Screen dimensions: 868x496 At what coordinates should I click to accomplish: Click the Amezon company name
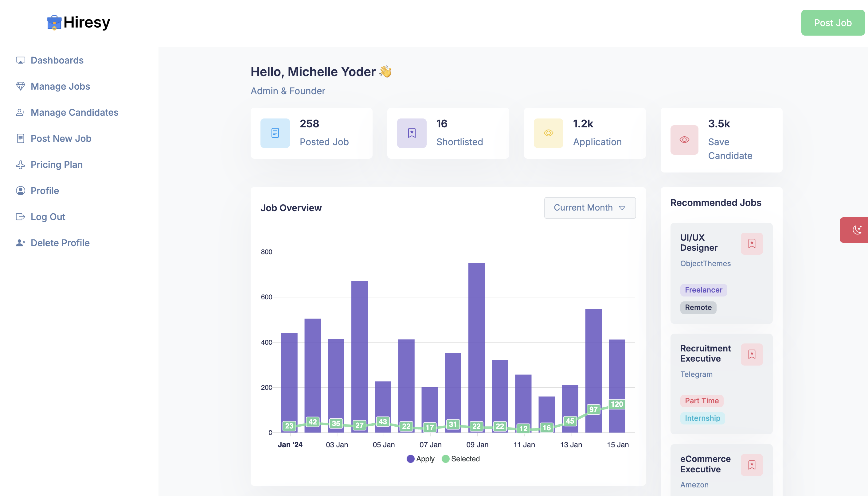(x=694, y=485)
